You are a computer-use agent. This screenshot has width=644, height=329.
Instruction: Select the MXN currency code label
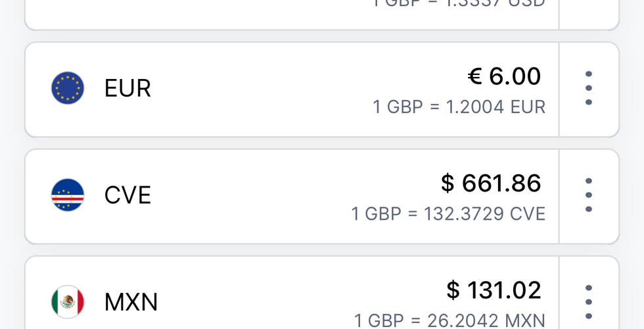pos(131,302)
